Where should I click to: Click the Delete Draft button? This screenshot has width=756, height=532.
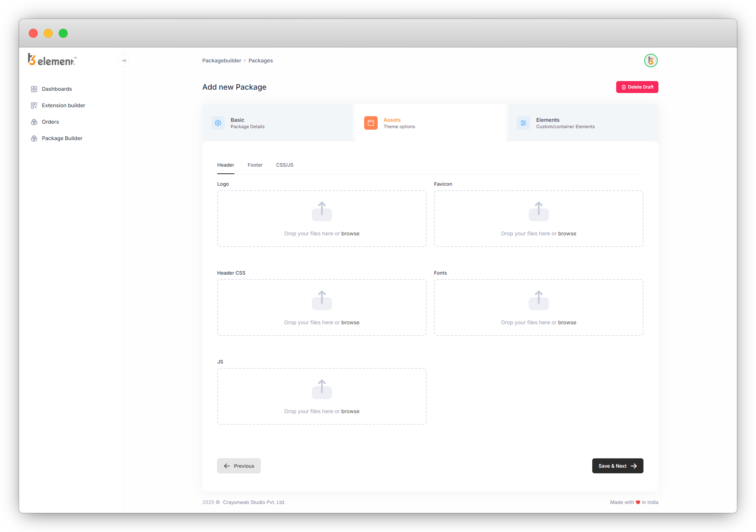(637, 87)
